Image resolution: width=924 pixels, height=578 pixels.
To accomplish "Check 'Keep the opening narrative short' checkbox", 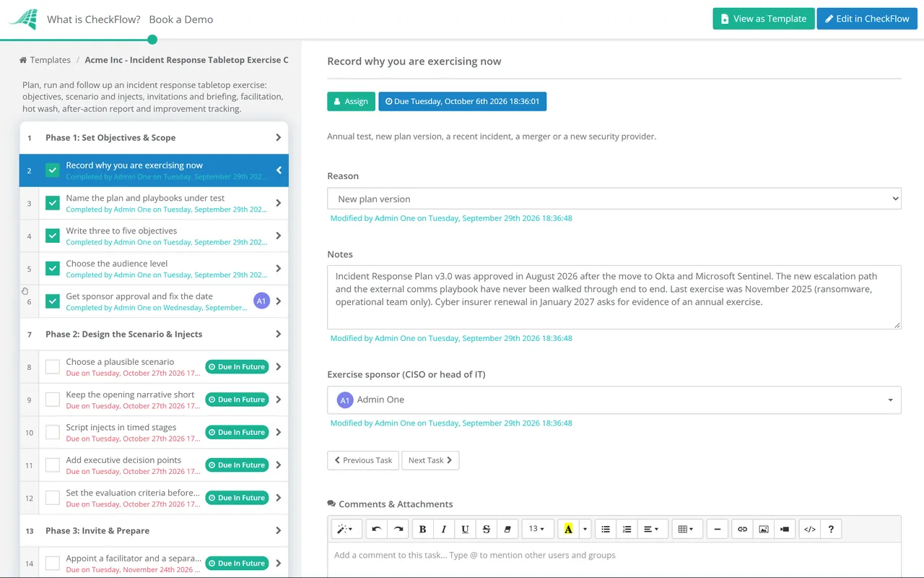I will [53, 400].
